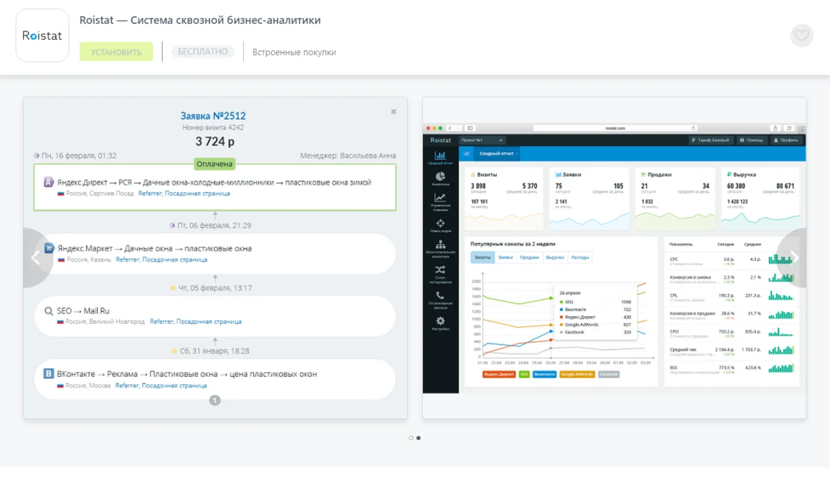Switch chart to the Продажи tab
This screenshot has width=830, height=504.
[529, 257]
